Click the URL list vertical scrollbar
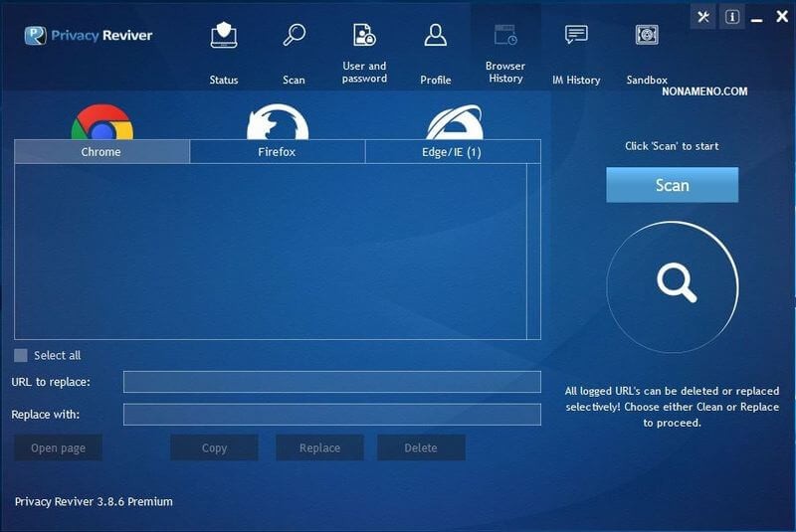This screenshot has height=532, width=796. pos(533,251)
